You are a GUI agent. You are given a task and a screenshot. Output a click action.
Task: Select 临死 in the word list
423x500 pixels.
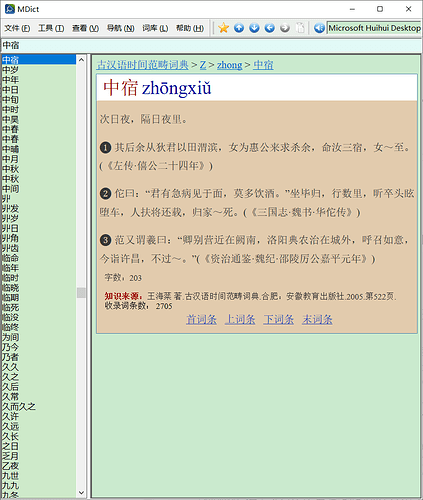click(39, 307)
